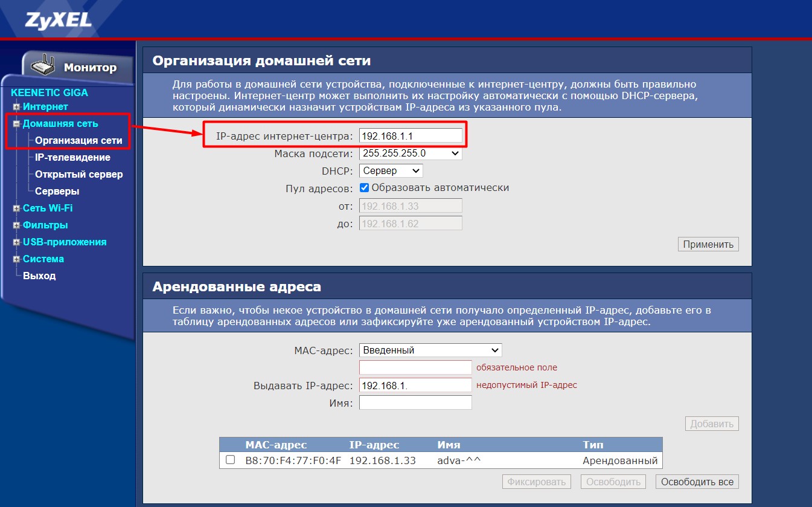812x507 pixels.
Task: Click the Освободить button
Action: click(x=613, y=482)
